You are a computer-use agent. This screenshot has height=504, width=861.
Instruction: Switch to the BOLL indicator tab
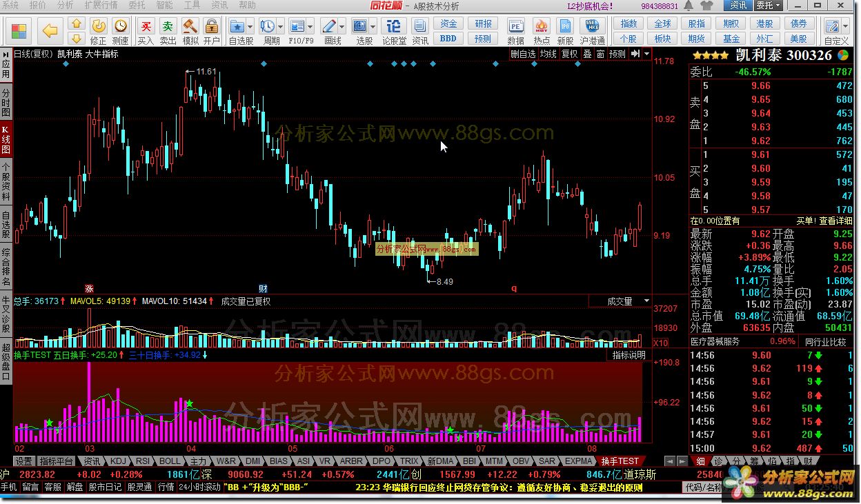pyautogui.click(x=170, y=461)
